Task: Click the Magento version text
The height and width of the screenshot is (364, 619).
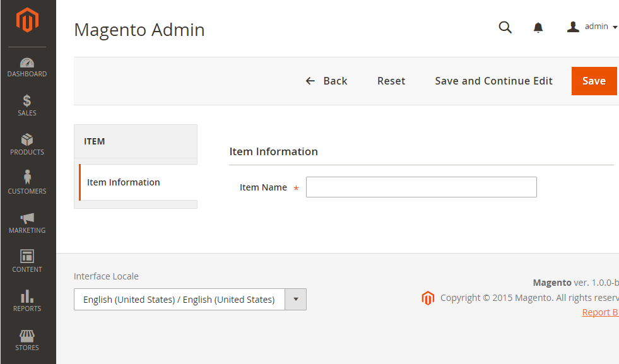Action: 575,283
